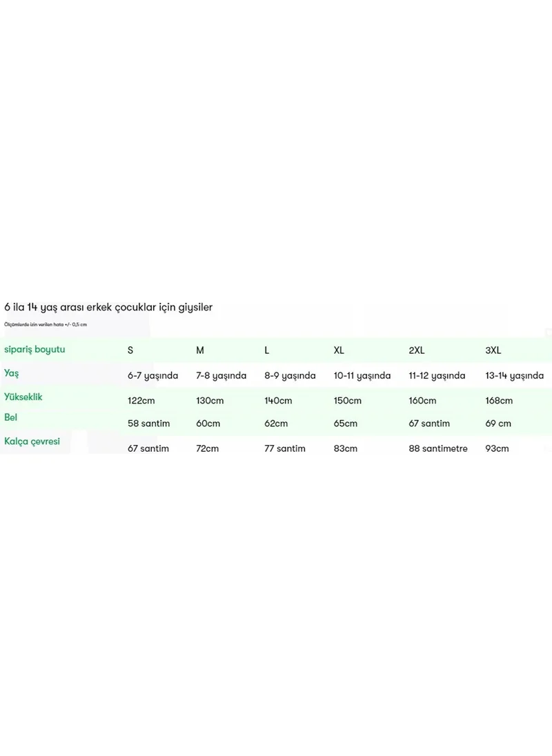Click the 'Kalça çevresi' row label

click(x=32, y=441)
